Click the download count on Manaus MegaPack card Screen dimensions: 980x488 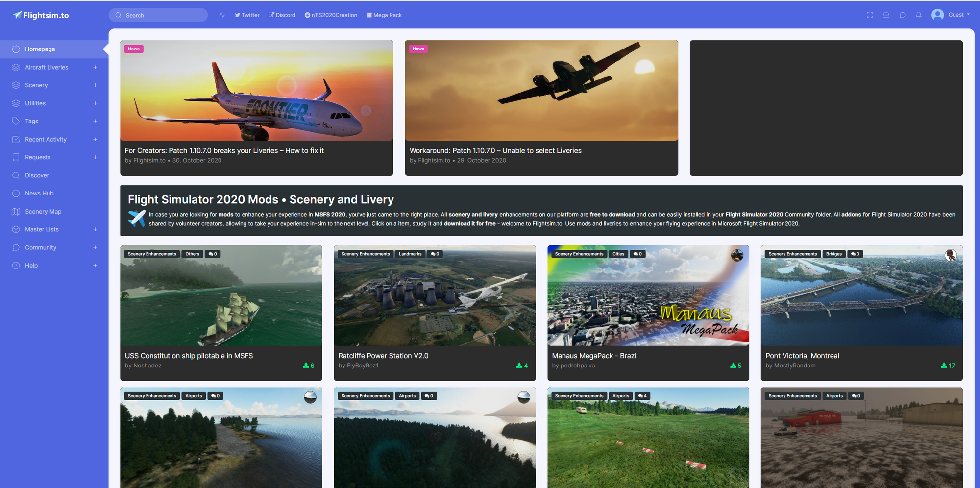click(x=735, y=366)
